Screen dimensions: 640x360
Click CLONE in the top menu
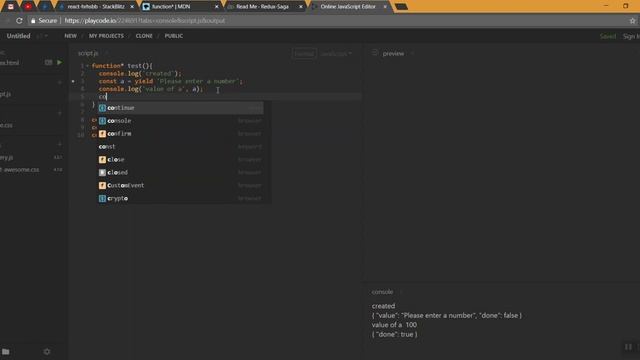tap(144, 36)
